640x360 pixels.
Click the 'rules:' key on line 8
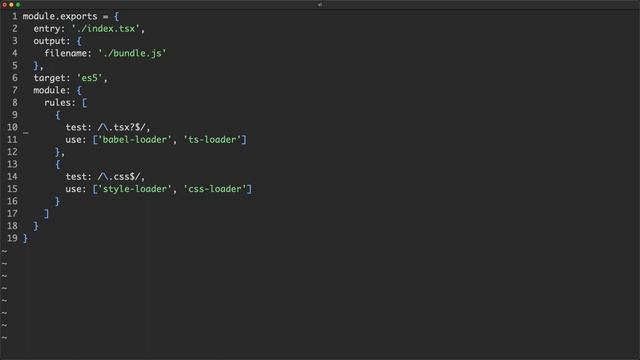[x=60, y=103]
